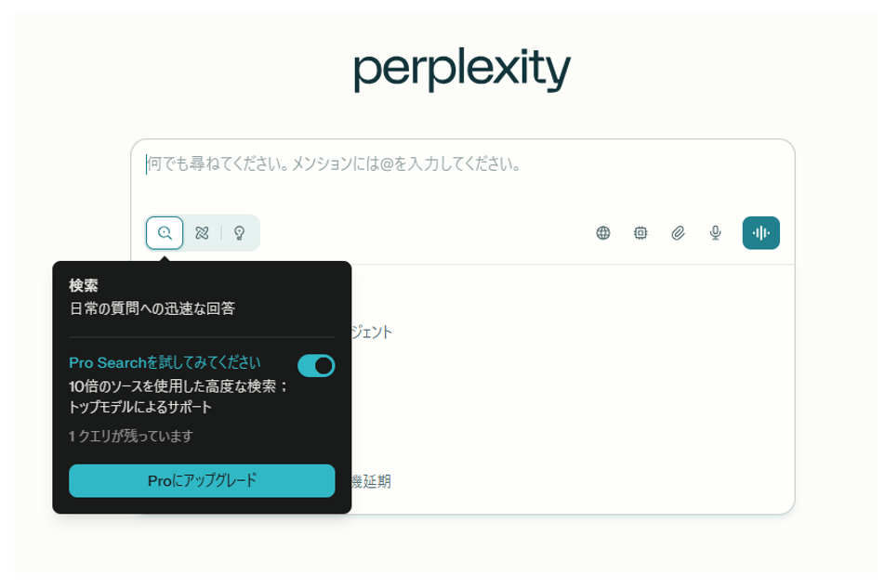Image resolution: width=885 pixels, height=588 pixels.
Task: Launch voice mode with the waveform button
Action: [760, 233]
